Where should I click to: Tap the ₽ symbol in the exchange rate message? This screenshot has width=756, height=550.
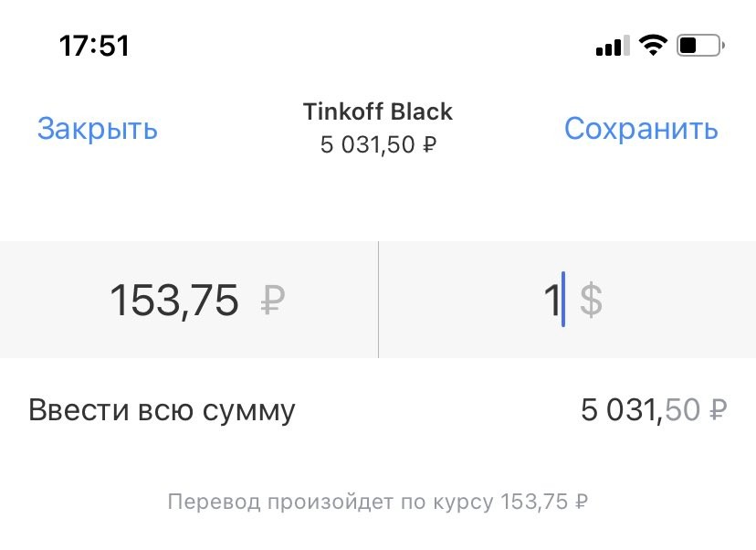pos(583,501)
